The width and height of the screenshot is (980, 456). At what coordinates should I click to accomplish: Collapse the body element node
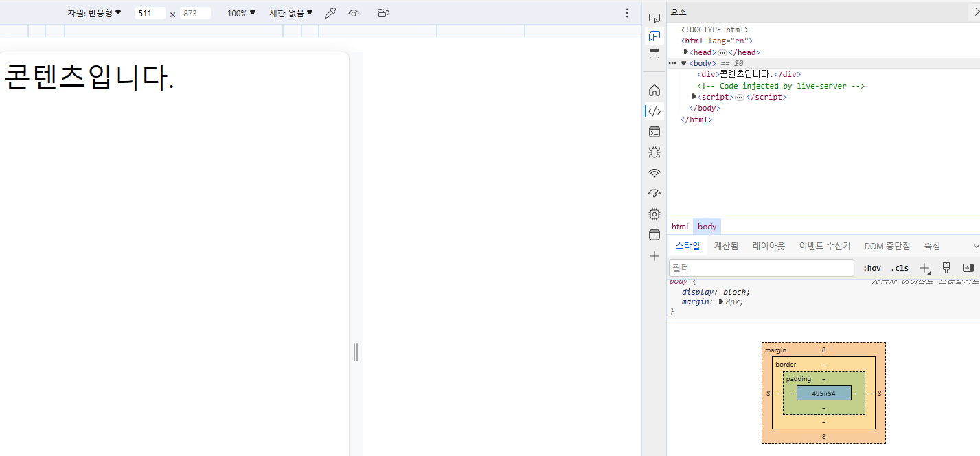pyautogui.click(x=683, y=63)
